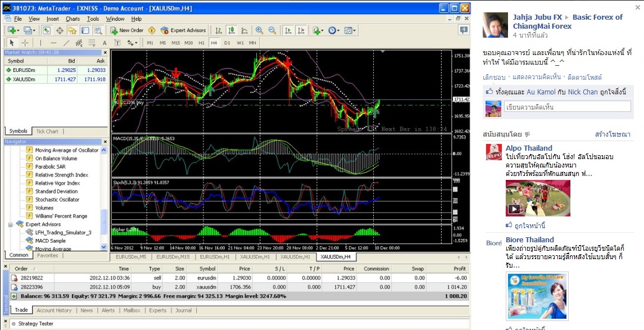Click the Zoom In magnifier icon
Image resolution: width=644 pixels, height=330 pixels.
259,30
